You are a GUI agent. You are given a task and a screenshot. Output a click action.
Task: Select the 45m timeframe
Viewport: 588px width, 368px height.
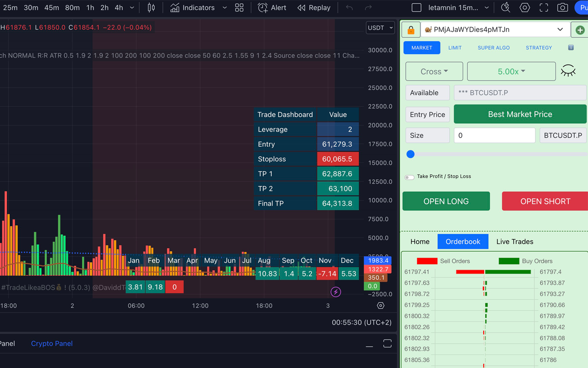(52, 8)
